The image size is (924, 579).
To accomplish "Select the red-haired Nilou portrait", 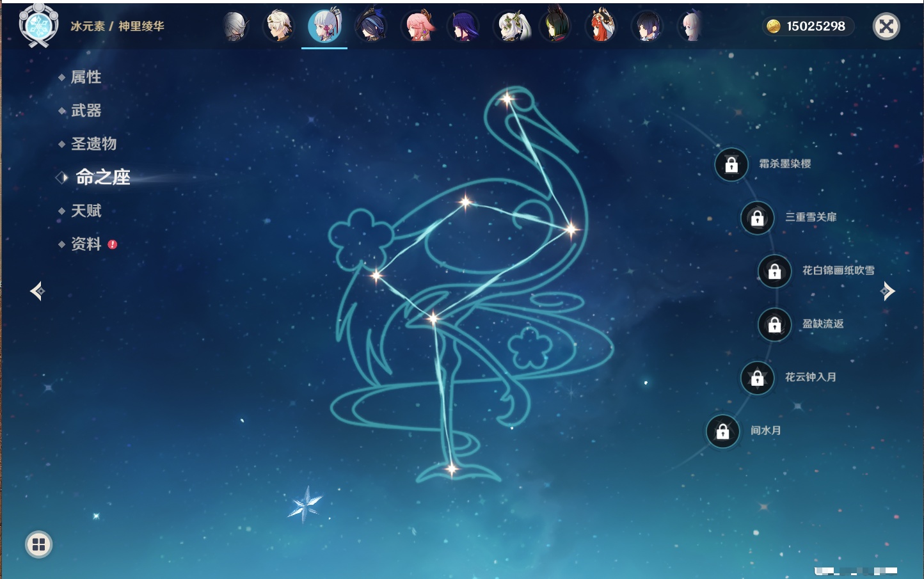I will tap(601, 26).
